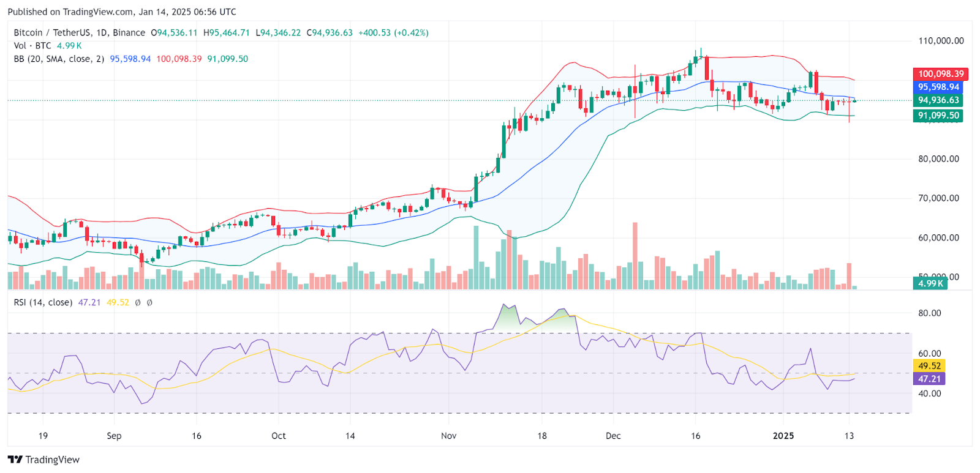Viewport: 980px width, 473px height.
Task: Click the Dec date on time axis
Action: pos(613,436)
